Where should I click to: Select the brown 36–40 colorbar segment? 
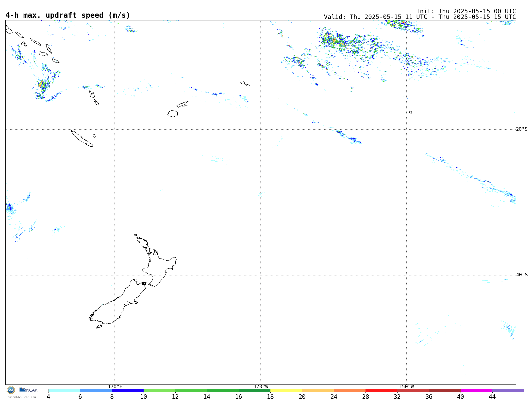click(x=445, y=390)
